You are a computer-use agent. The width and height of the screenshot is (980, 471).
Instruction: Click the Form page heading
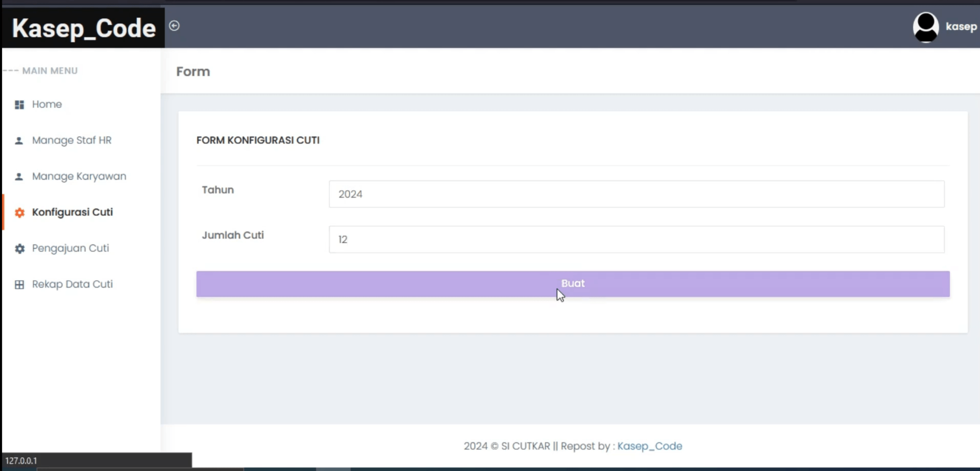(193, 72)
